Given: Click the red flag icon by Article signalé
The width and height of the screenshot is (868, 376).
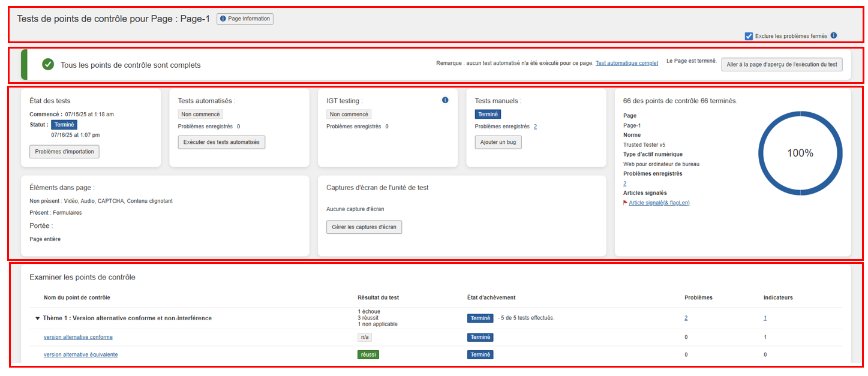Looking at the screenshot, I should pyautogui.click(x=626, y=203).
